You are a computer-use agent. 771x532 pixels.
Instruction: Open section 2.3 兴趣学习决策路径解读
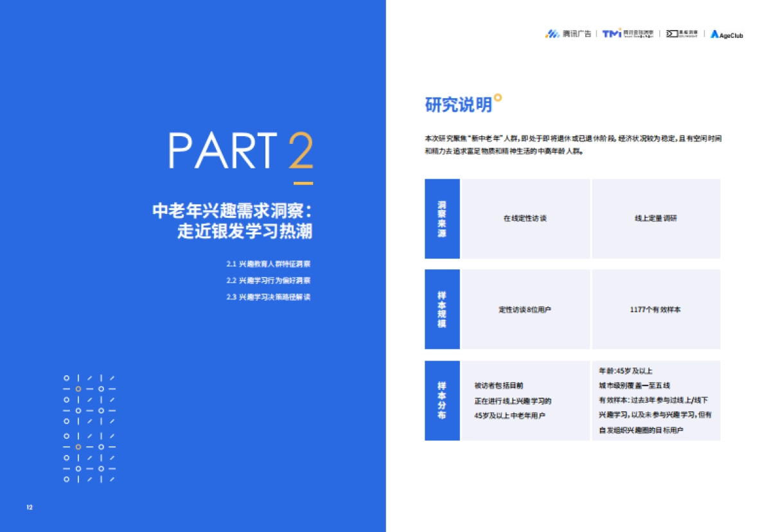(270, 297)
